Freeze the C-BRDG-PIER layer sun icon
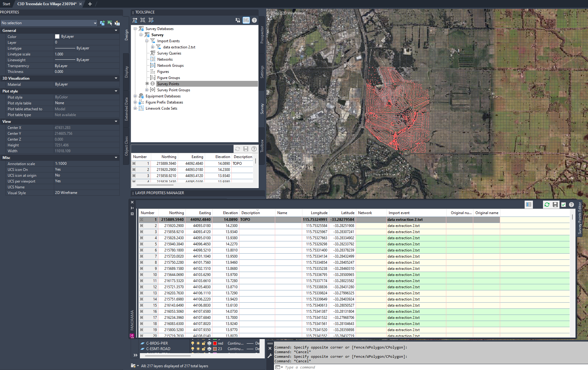Image resolution: width=588 pixels, height=370 pixels. (x=198, y=343)
